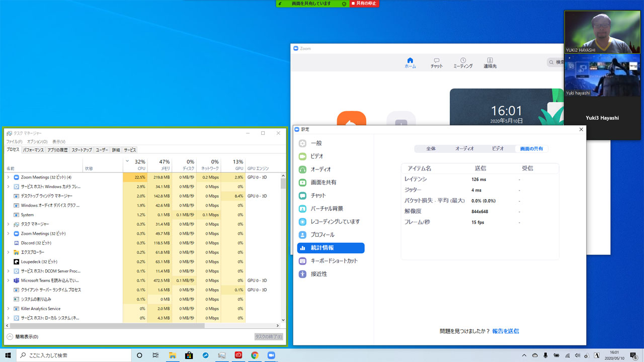Collapse Task Manager to 簡易表示
644x362 pixels.
[x=23, y=336]
